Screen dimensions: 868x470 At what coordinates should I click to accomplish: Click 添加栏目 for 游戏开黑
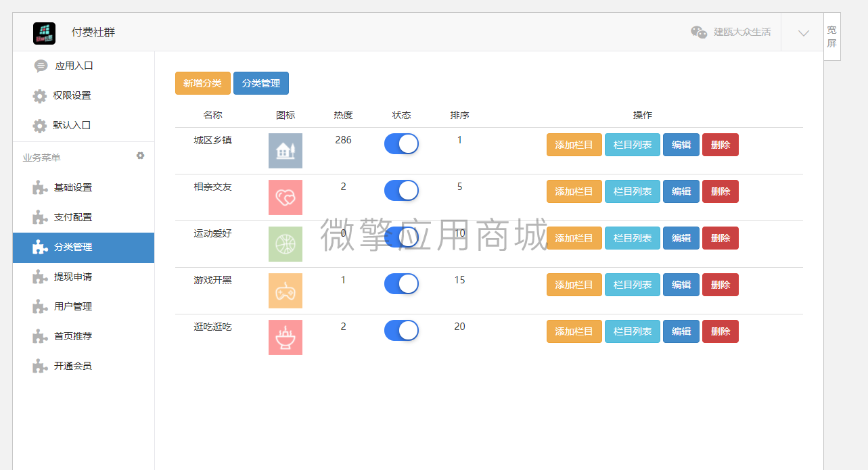(x=574, y=285)
